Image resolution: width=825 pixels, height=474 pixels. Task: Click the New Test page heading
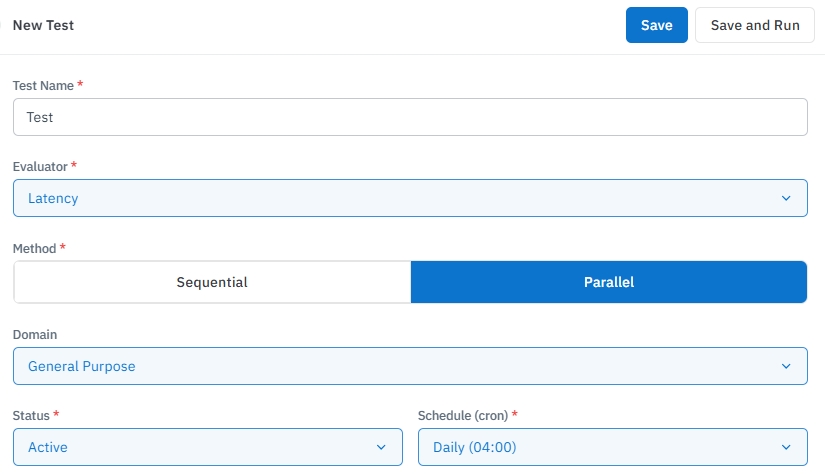click(43, 25)
